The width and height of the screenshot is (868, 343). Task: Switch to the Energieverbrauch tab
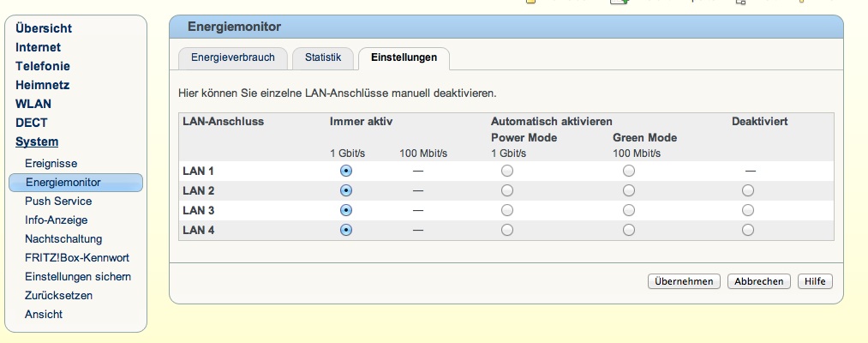click(x=232, y=57)
